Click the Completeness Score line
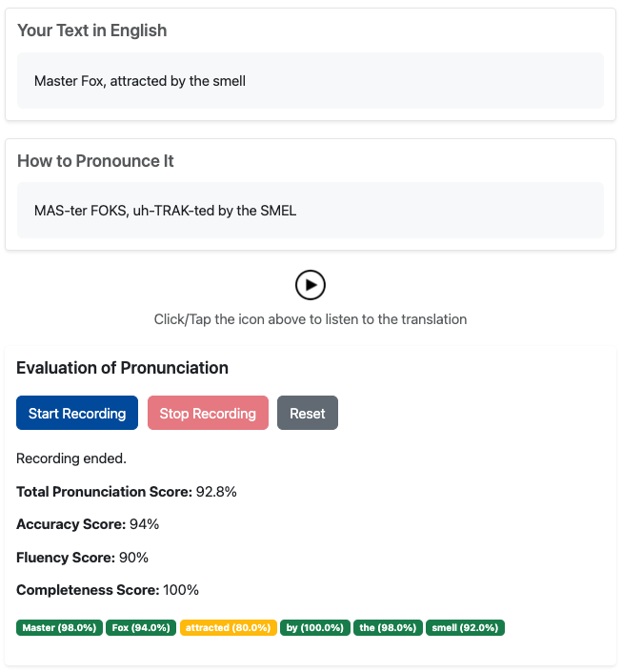The width and height of the screenshot is (622, 672). [107, 589]
